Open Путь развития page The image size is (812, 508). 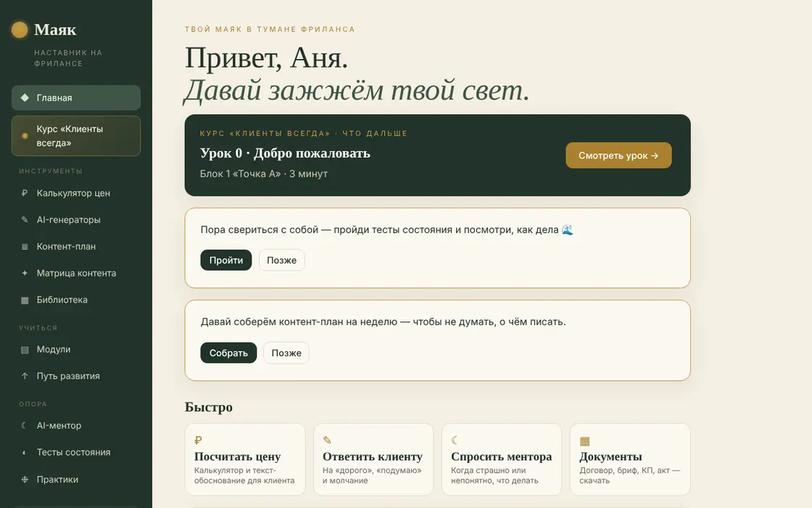point(76,376)
